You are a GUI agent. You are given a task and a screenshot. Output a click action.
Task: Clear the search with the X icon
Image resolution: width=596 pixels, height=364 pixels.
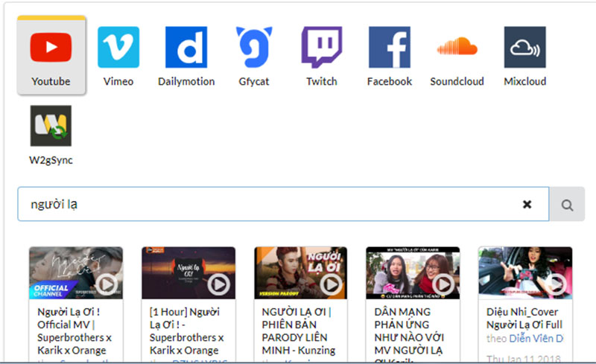[527, 205]
